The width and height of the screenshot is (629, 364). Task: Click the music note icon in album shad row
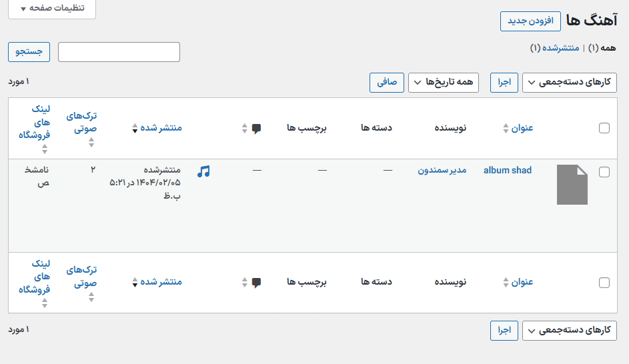204,171
